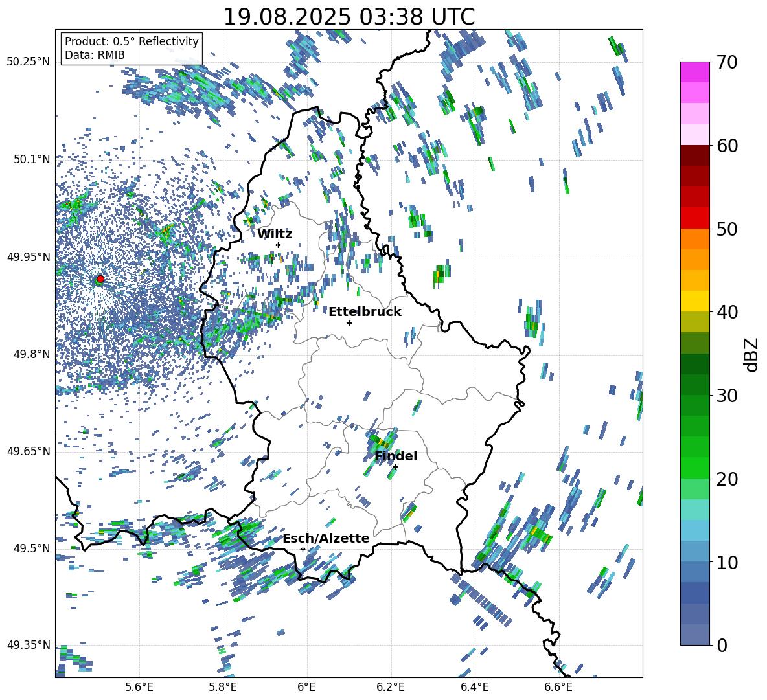767x700 pixels.
Task: Click the 60 colorbar tick label
Action: 726,146
